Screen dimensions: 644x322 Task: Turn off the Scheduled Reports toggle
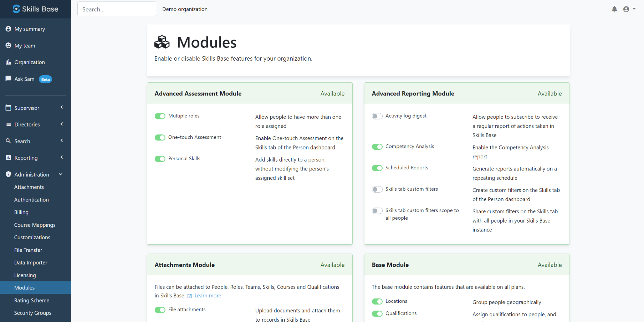[x=377, y=168]
